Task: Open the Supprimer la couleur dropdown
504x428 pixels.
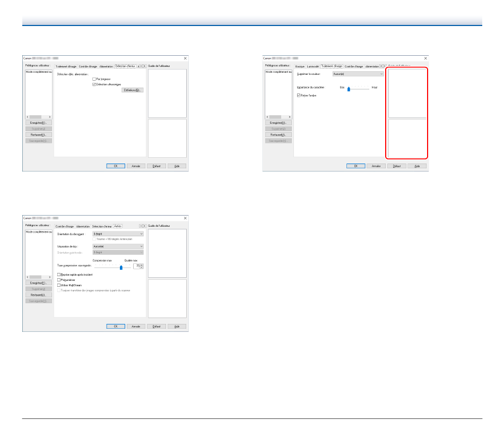Action: (x=358, y=74)
